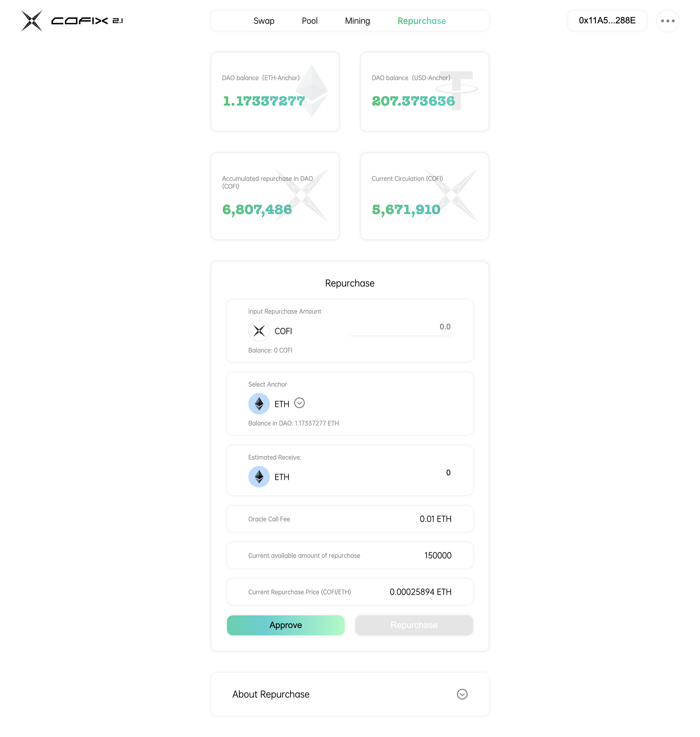Switch to the Swap tab

[x=264, y=21]
